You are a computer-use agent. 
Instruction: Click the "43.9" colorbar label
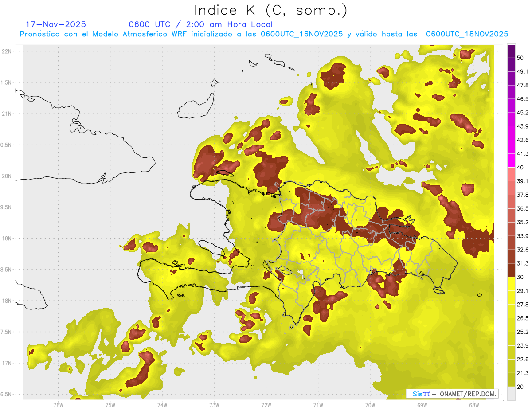pyautogui.click(x=523, y=126)
